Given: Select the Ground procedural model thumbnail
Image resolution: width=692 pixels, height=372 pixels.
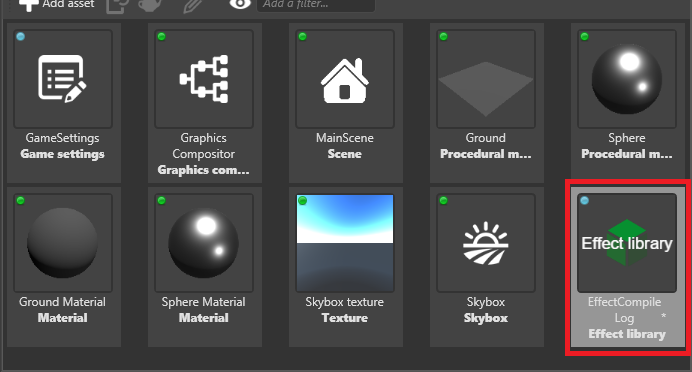Looking at the screenshot, I should [x=486, y=79].
